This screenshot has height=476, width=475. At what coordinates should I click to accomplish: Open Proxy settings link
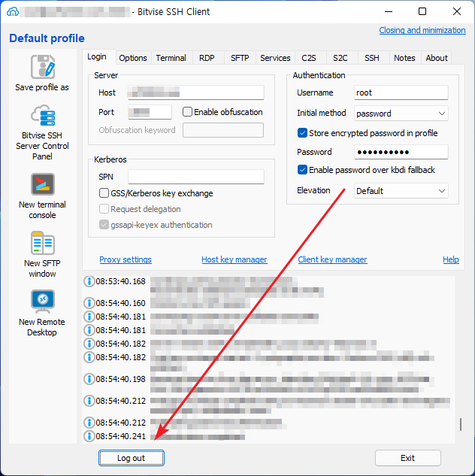coord(126,259)
